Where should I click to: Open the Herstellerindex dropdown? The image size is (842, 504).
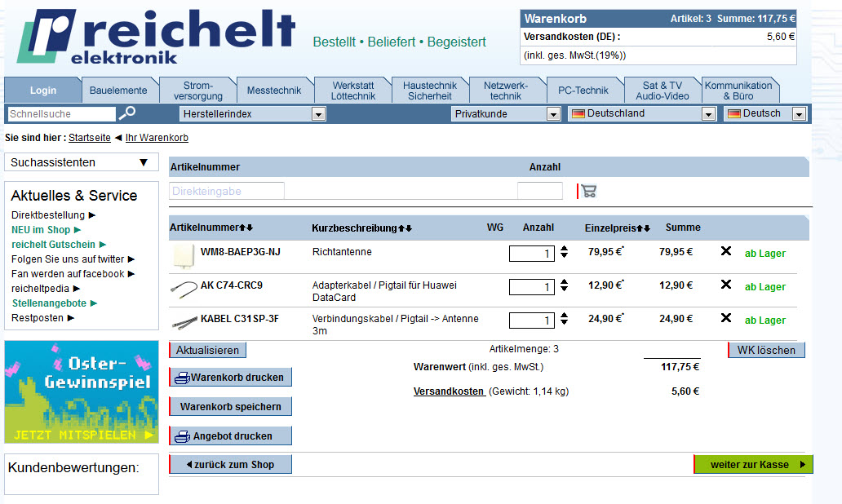pos(252,114)
